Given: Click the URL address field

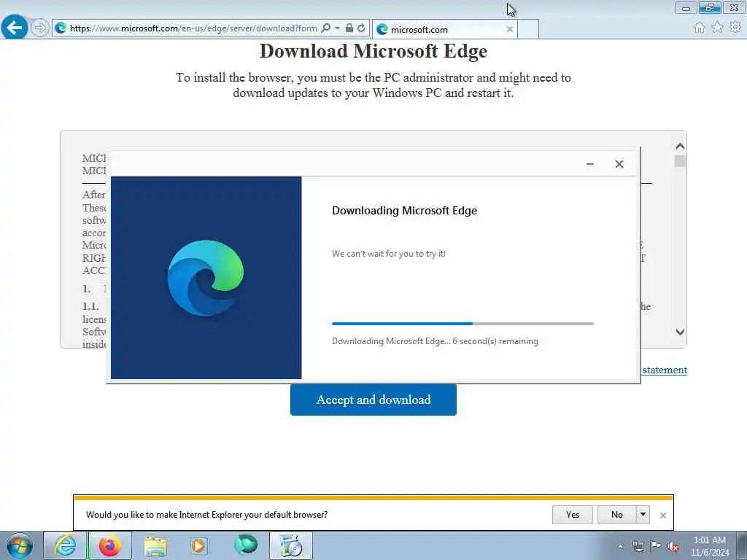Looking at the screenshot, I should coord(193,28).
